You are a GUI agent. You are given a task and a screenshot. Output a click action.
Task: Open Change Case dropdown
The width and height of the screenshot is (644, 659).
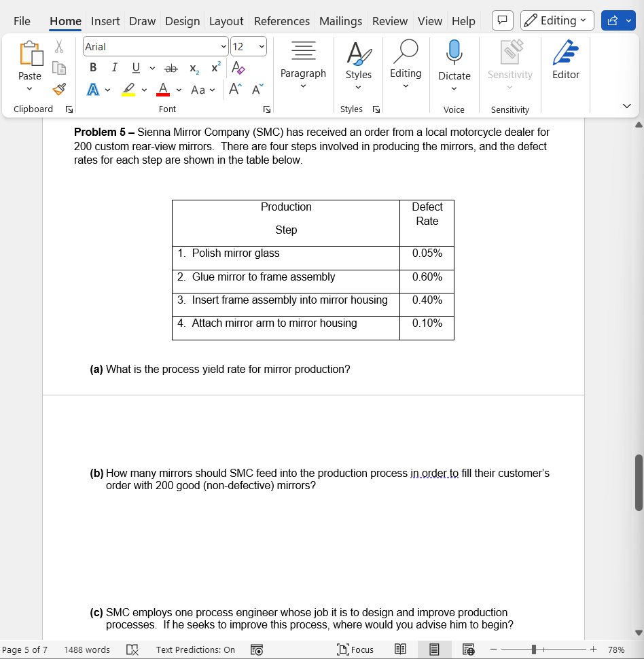[202, 90]
